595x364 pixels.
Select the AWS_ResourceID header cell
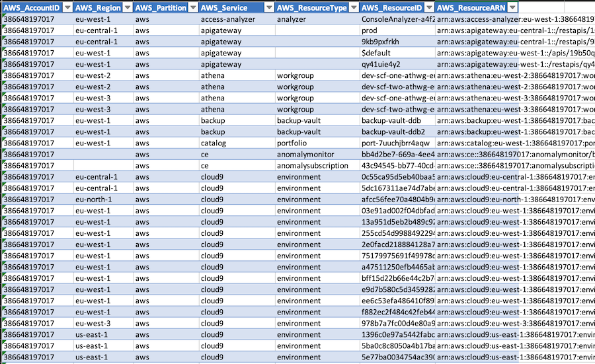click(x=397, y=7)
